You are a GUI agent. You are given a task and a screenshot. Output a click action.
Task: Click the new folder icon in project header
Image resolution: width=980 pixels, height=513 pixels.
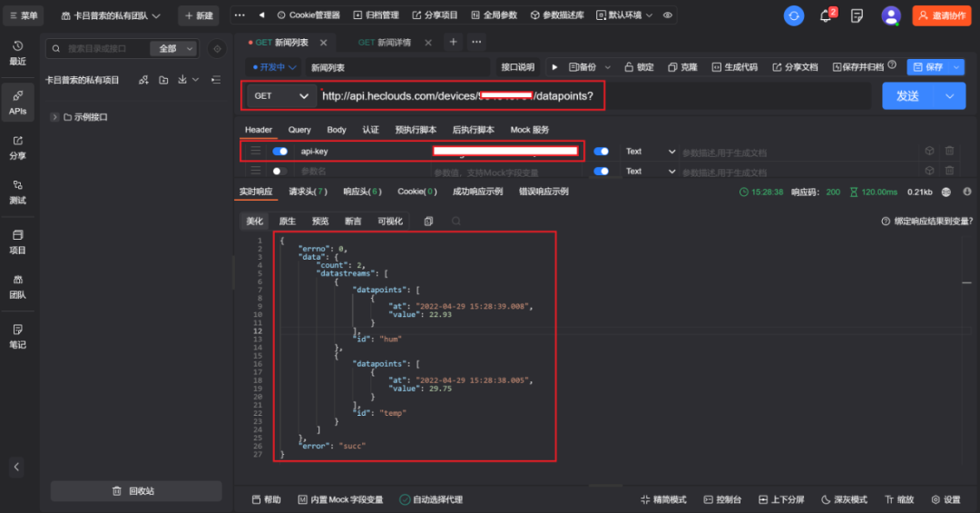[x=163, y=80]
